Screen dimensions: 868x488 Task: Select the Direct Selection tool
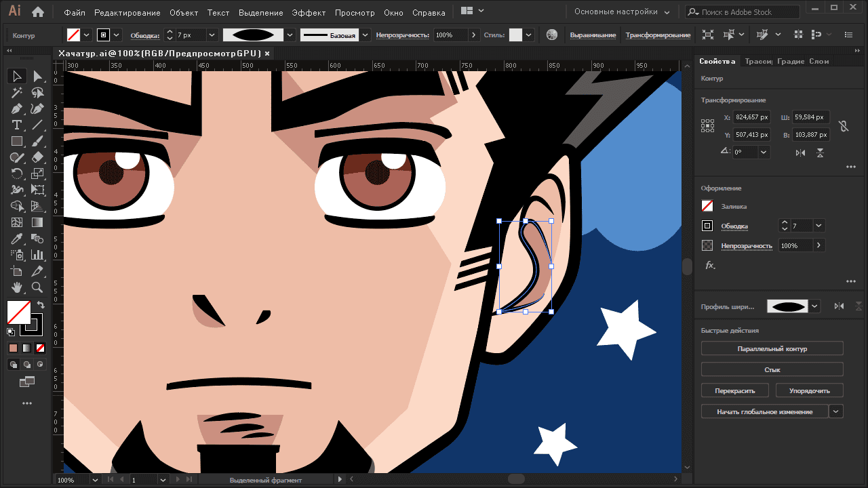tap(37, 76)
